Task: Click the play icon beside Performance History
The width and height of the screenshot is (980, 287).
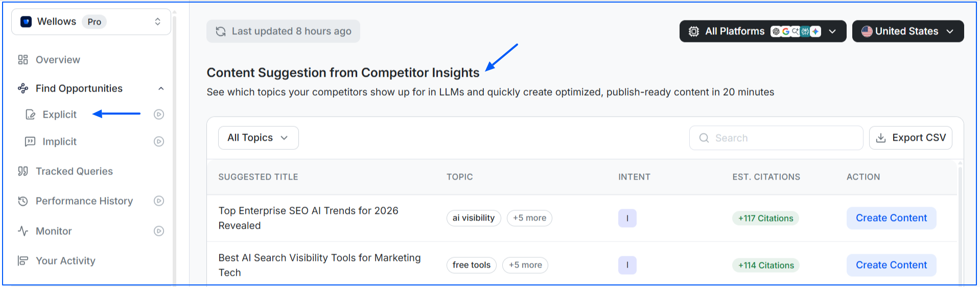Action: (x=159, y=201)
